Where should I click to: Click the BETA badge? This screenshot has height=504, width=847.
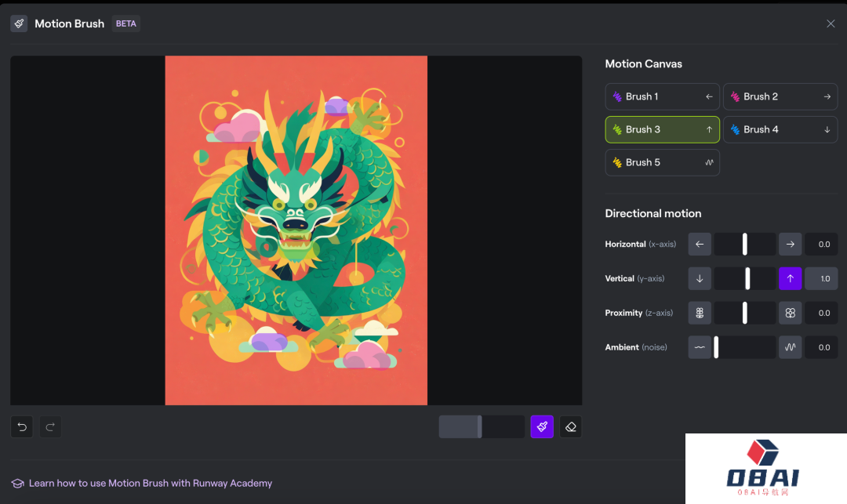click(x=125, y=24)
